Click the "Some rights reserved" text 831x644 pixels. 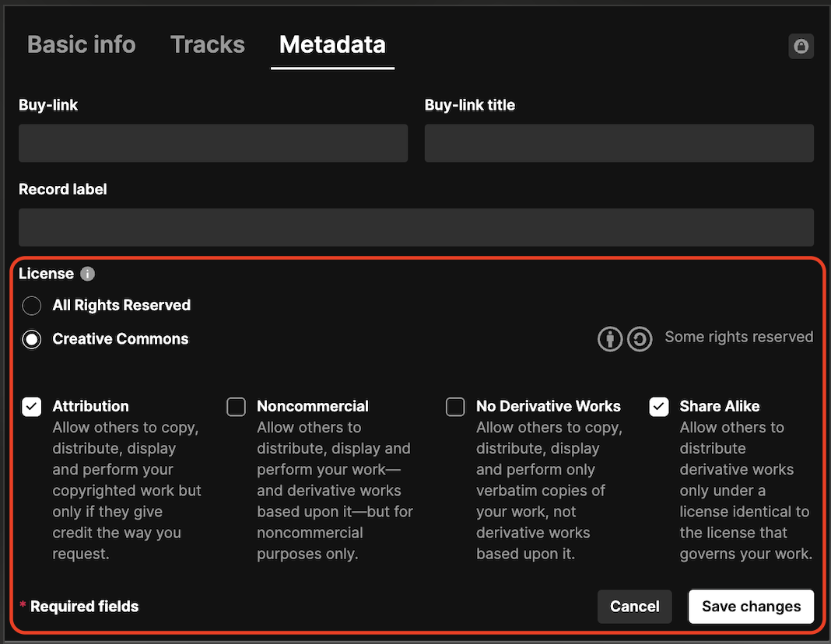[738, 337]
